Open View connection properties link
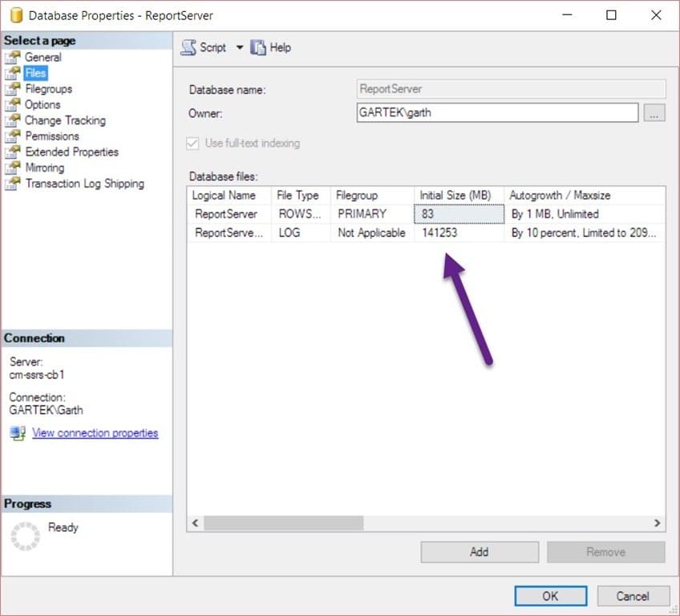 pos(95,433)
